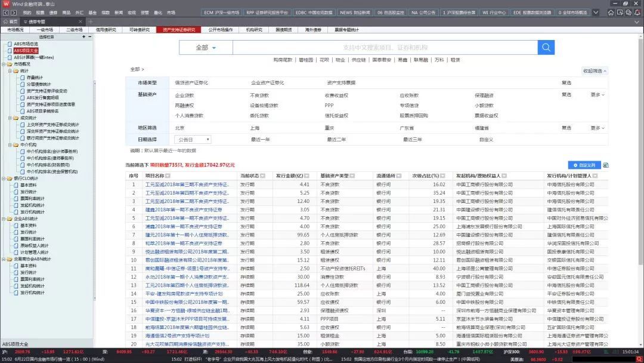This screenshot has height=363, width=644.
Task: Select 自定义 date range option
Action: (x=486, y=139)
